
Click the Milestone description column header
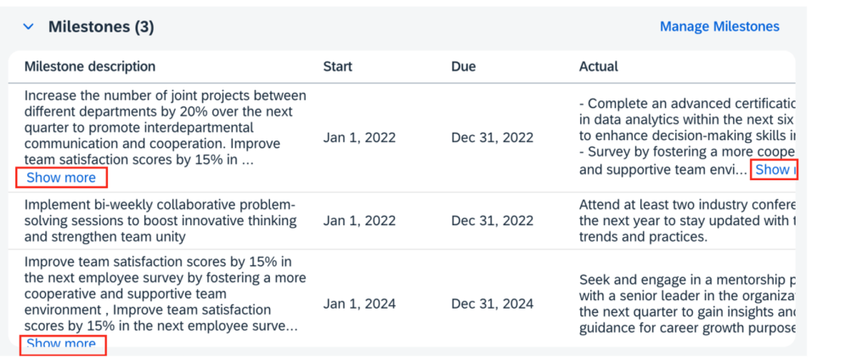90,66
